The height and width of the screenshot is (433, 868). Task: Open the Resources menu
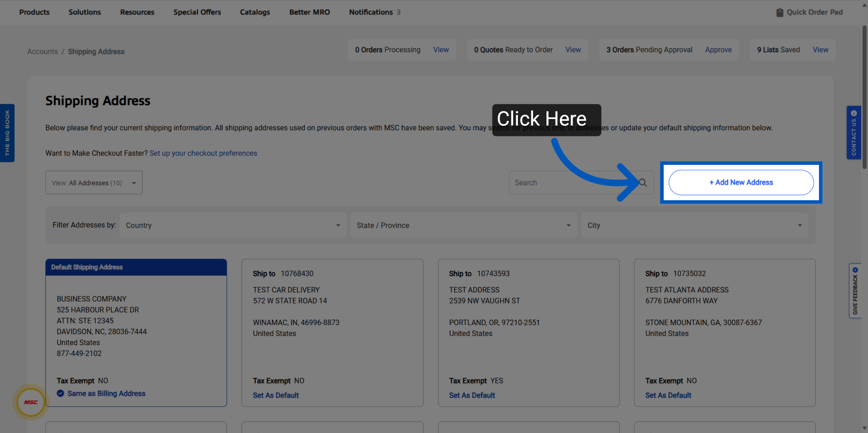pyautogui.click(x=137, y=12)
